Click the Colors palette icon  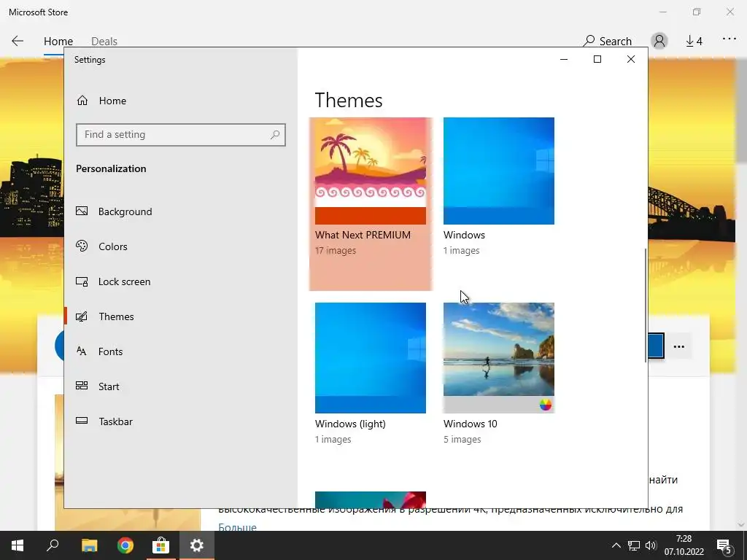[82, 246]
